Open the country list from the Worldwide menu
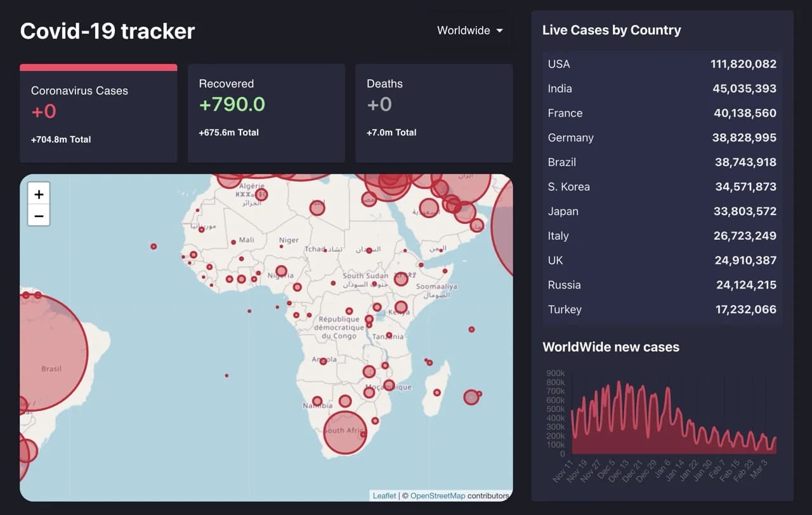Screen dimensions: 812x515 click(x=468, y=30)
